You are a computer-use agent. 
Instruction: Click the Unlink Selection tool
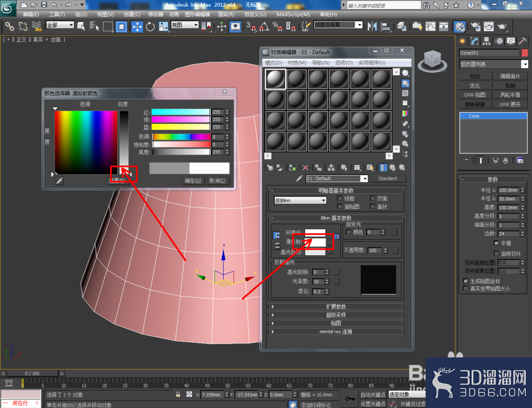23,27
